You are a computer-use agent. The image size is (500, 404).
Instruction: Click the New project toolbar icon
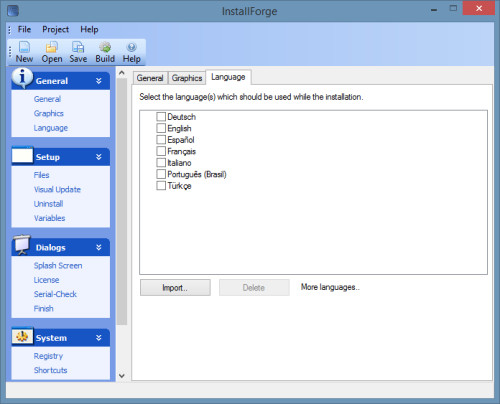point(24,47)
